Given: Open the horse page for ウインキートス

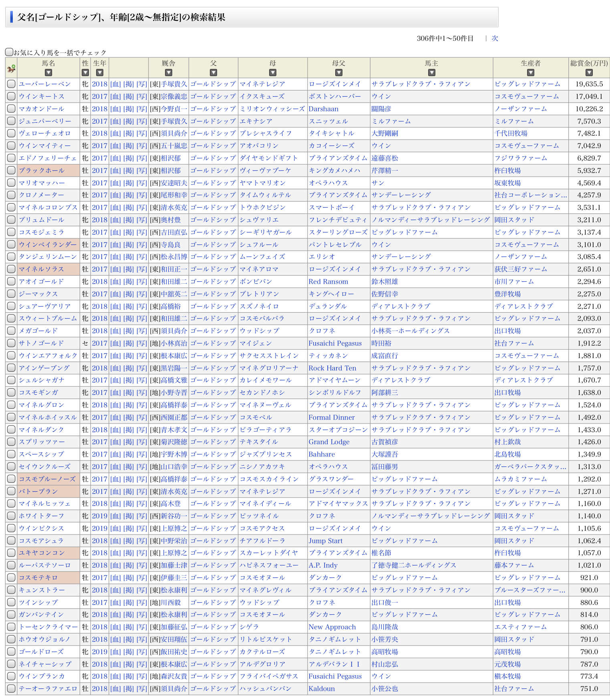Looking at the screenshot, I should [x=42, y=97].
